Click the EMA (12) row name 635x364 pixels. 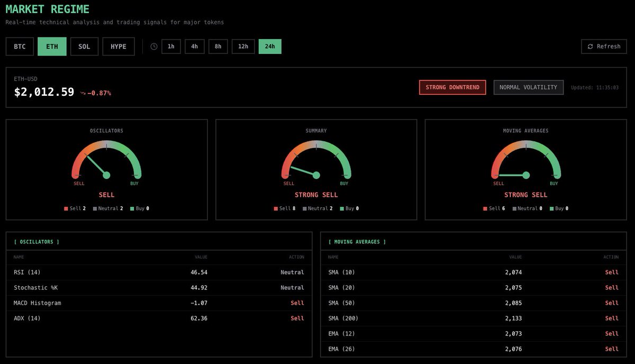342,334
